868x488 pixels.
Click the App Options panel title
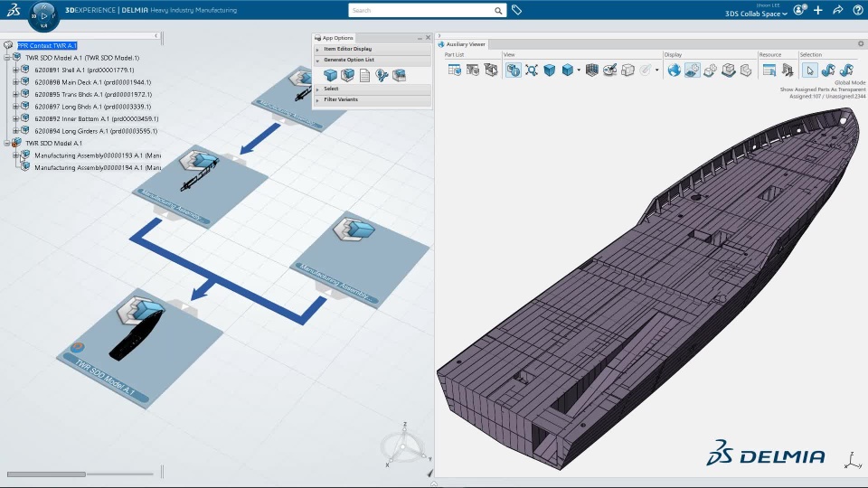coord(337,38)
